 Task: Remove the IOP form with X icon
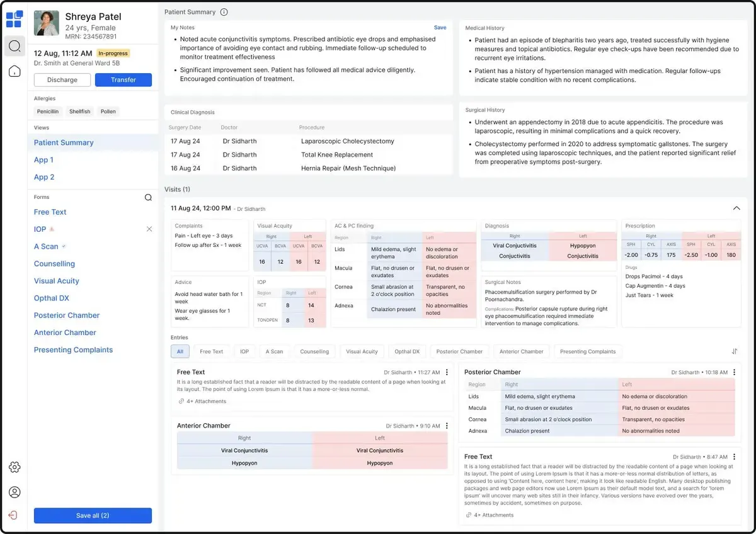tap(149, 229)
